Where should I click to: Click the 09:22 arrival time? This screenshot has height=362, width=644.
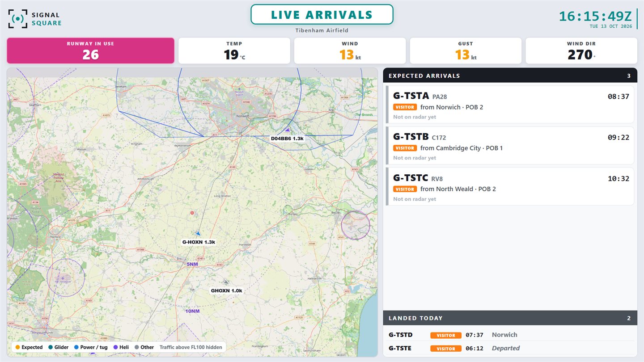point(619,138)
